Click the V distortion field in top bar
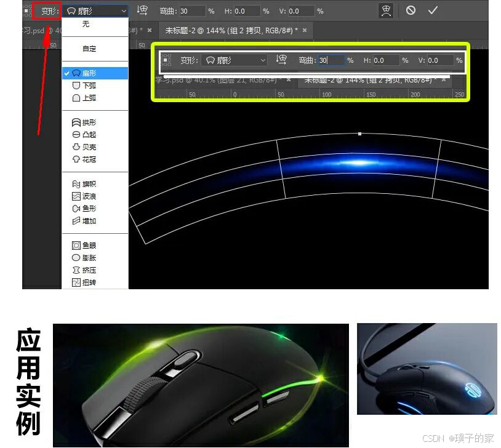The width and height of the screenshot is (501, 448). pyautogui.click(x=301, y=11)
